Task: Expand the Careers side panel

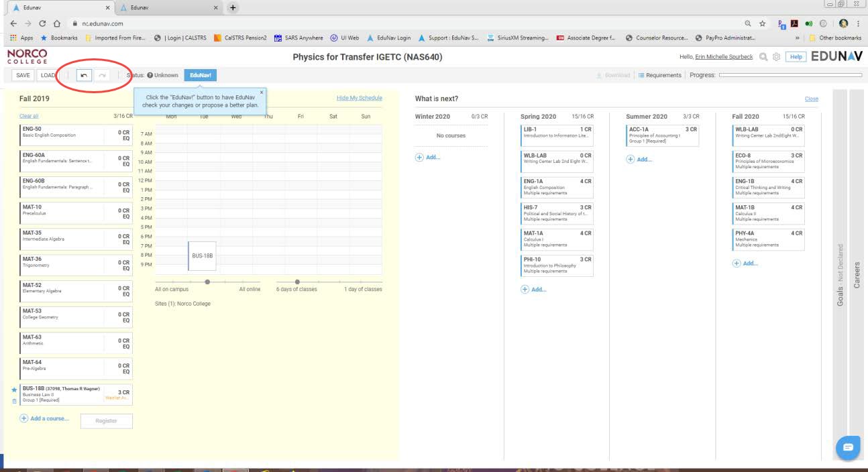Action: click(857, 275)
